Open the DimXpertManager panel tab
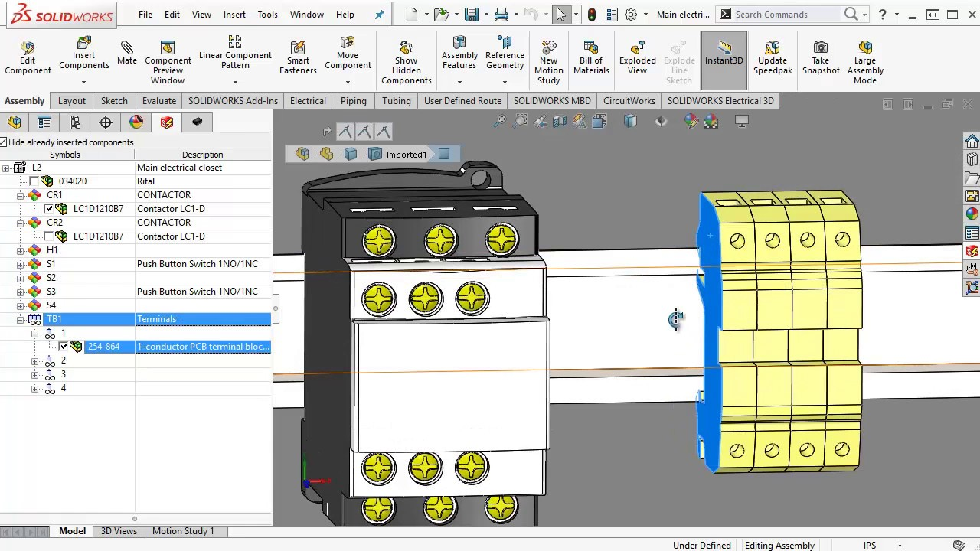This screenshot has width=980, height=551. 106,122
